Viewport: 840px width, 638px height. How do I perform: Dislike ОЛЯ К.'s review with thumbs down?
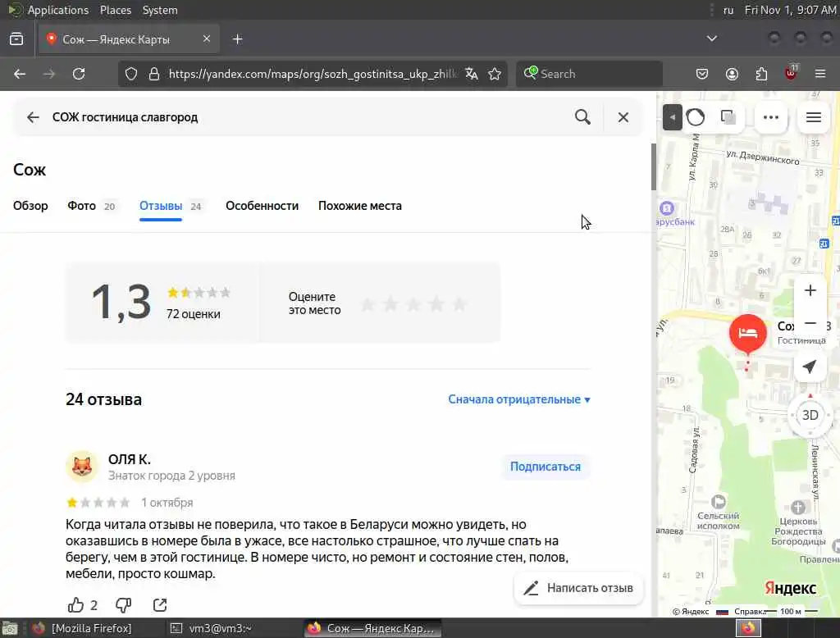click(x=124, y=605)
